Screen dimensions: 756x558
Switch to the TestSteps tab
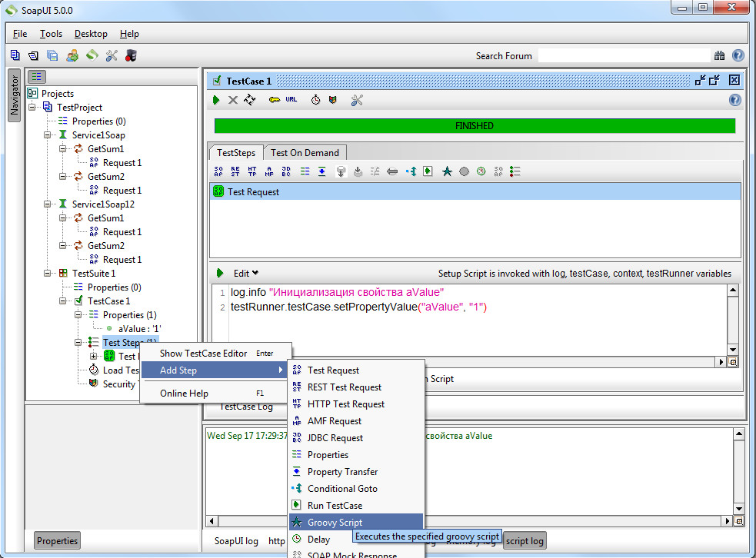pos(236,153)
